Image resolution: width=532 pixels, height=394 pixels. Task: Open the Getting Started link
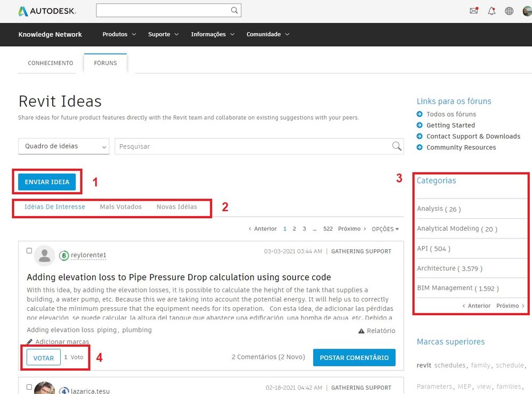[x=451, y=125]
